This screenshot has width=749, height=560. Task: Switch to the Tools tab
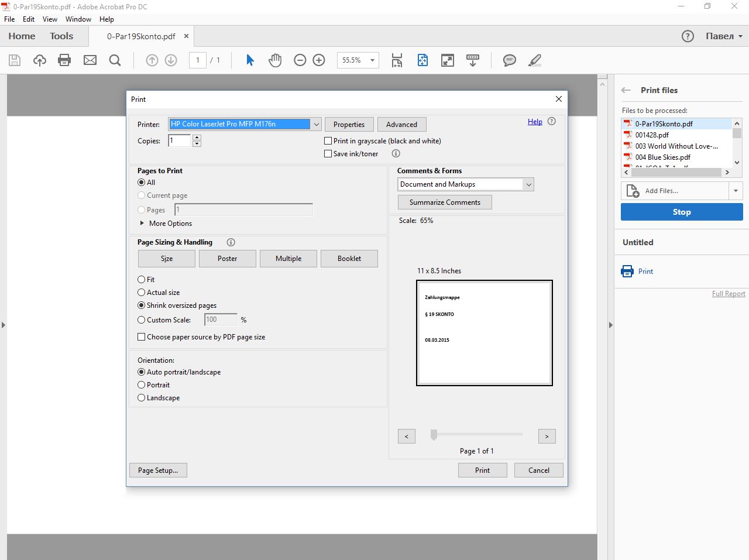pos(61,36)
